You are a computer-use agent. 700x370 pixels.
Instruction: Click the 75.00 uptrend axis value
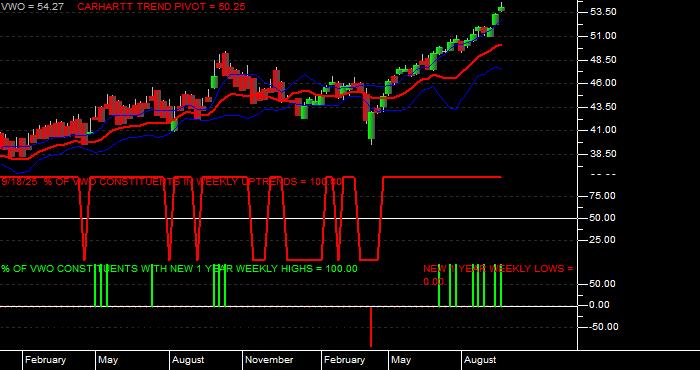coord(604,196)
